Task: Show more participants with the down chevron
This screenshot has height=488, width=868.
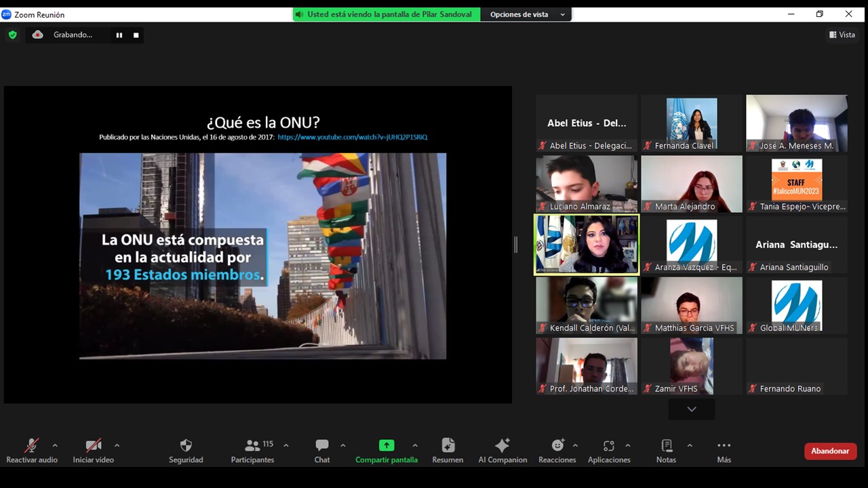Action: [x=691, y=409]
